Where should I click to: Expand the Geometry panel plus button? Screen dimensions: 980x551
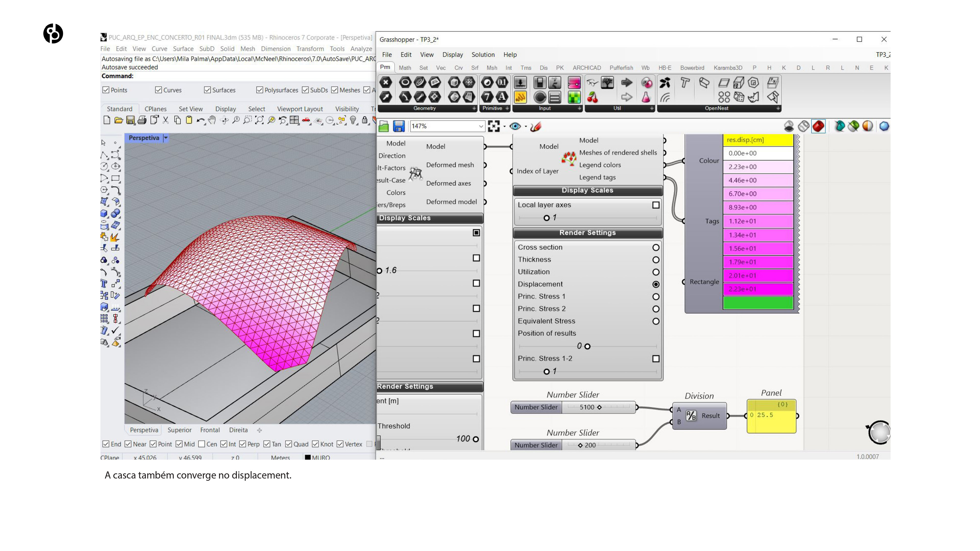tap(474, 108)
